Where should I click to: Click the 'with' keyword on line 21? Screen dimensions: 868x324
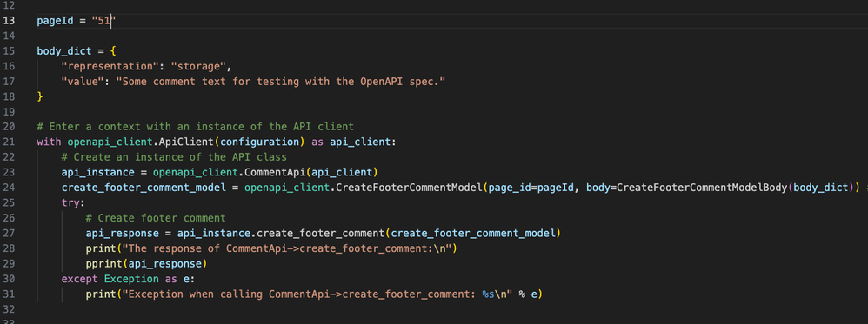(49, 142)
